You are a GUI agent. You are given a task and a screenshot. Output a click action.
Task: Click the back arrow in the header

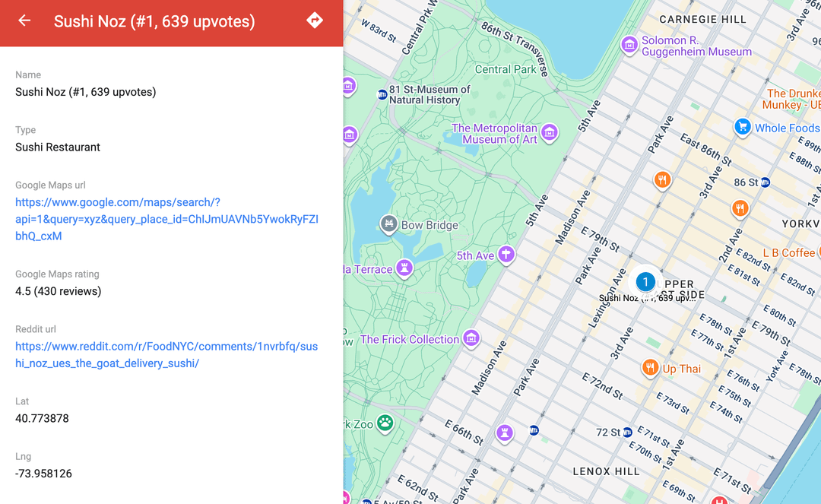pos(24,21)
